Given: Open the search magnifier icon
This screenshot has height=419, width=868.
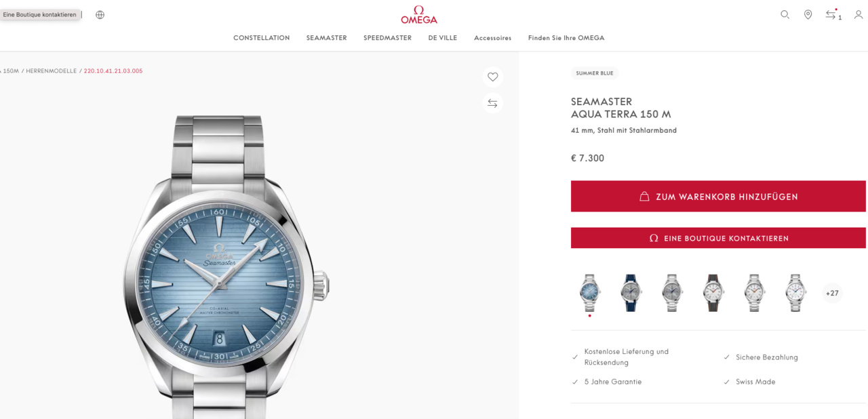Looking at the screenshot, I should [785, 14].
